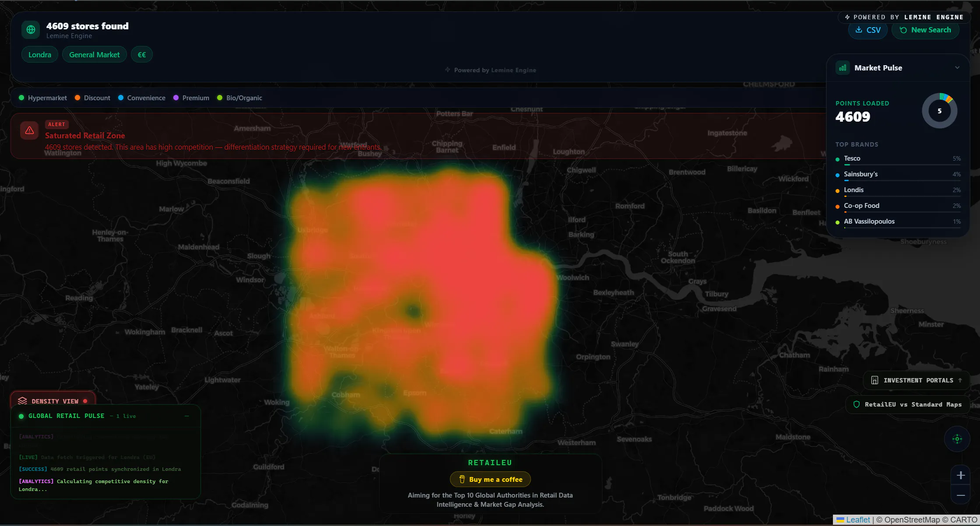This screenshot has height=526, width=980.
Task: Click the points loaded donut chart
Action: tap(940, 111)
